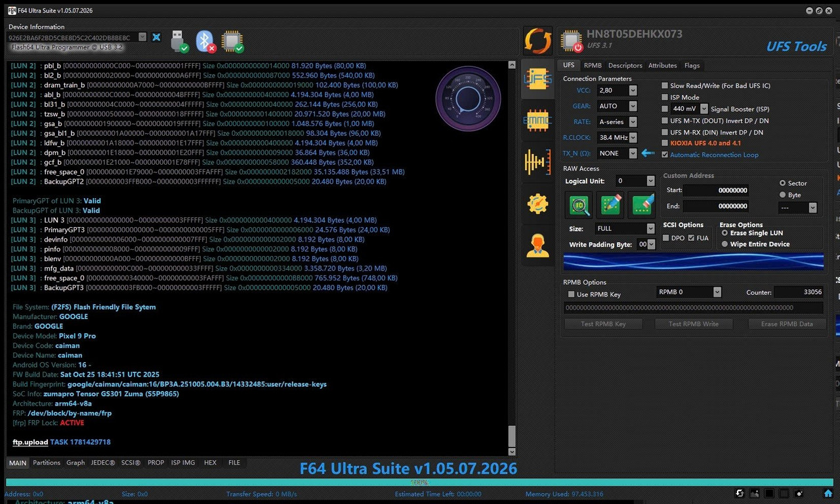Open the HEX bottom tab
The height and width of the screenshot is (504, 840).
[210, 463]
